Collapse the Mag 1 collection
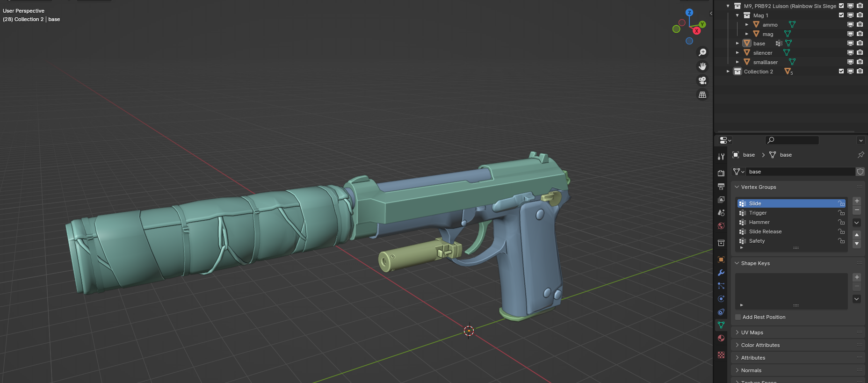868x383 pixels. (738, 15)
